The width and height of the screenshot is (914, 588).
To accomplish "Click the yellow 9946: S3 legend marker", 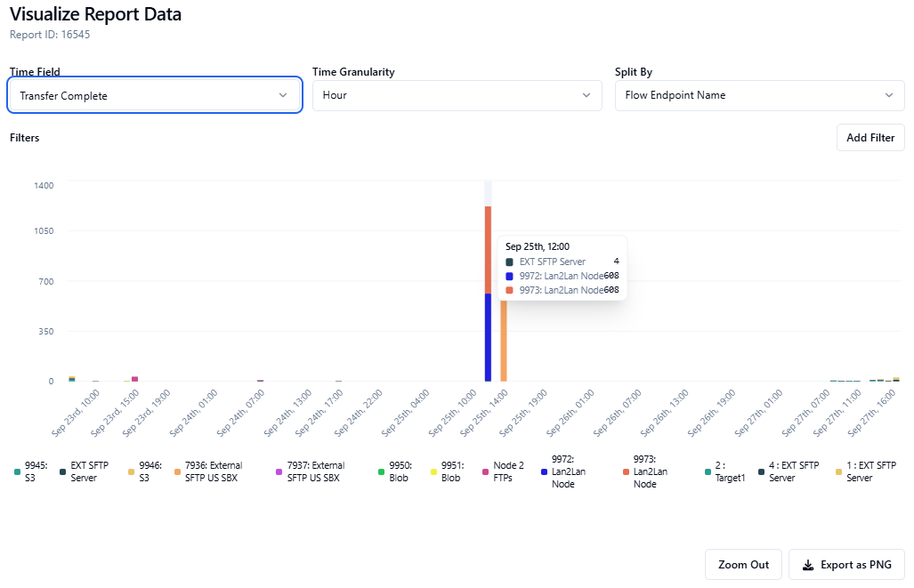I will pyautogui.click(x=131, y=471).
